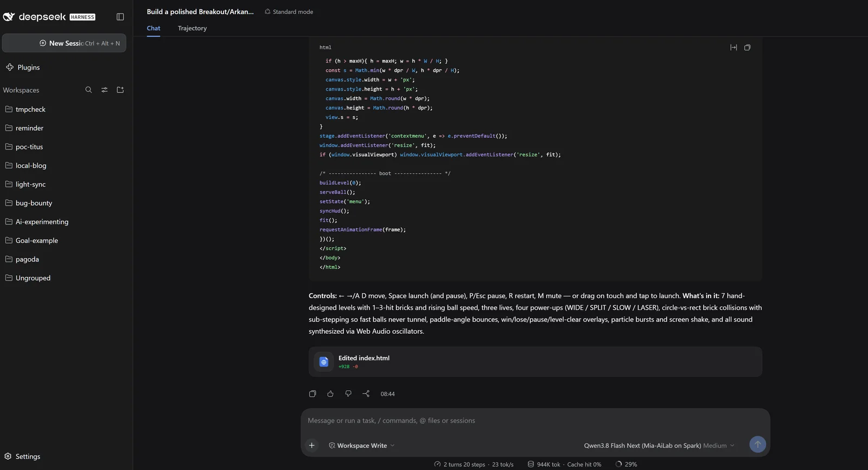Open workspace filter settings icon
The height and width of the screenshot is (470, 868).
(104, 90)
